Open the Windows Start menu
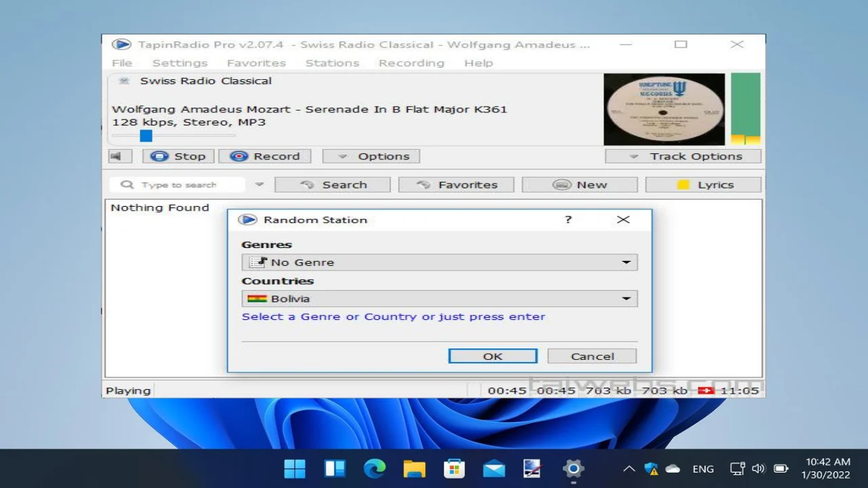The width and height of the screenshot is (868, 488). (x=295, y=468)
